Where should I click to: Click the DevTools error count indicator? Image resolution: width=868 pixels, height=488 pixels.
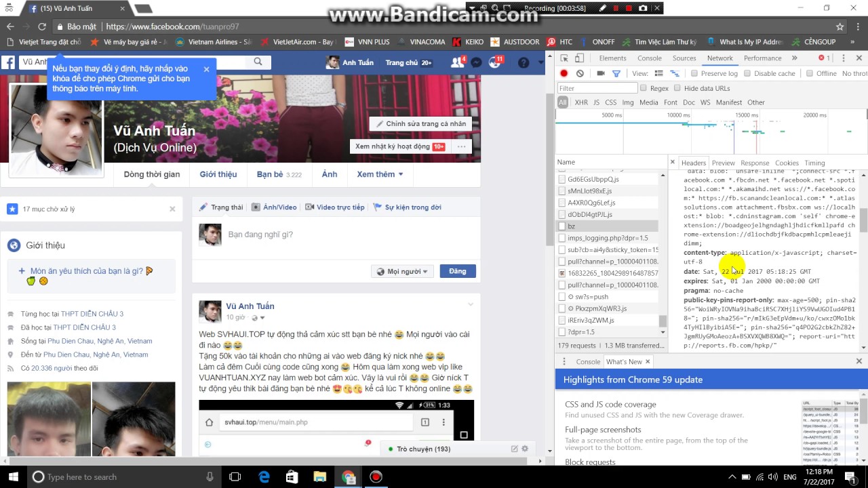click(824, 58)
